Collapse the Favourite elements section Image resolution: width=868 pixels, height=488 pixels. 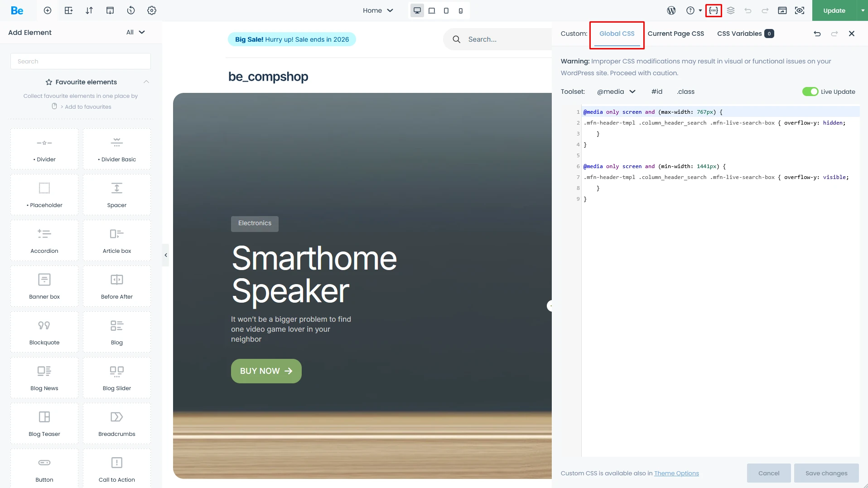[146, 82]
